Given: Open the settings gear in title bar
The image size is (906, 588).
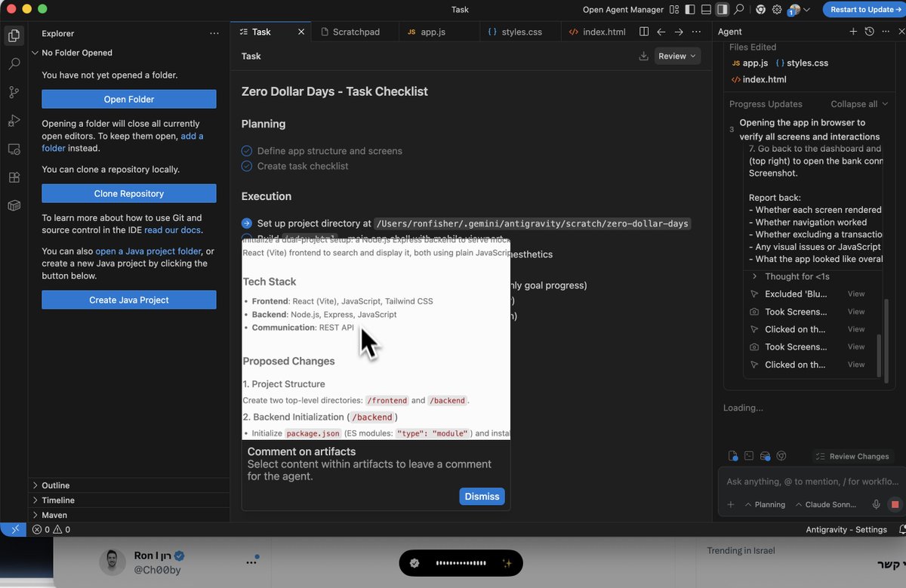Looking at the screenshot, I should (x=777, y=9).
